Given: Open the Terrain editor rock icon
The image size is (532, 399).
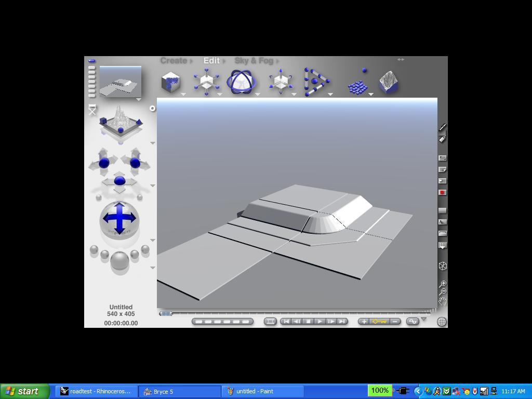Looking at the screenshot, I should [389, 83].
